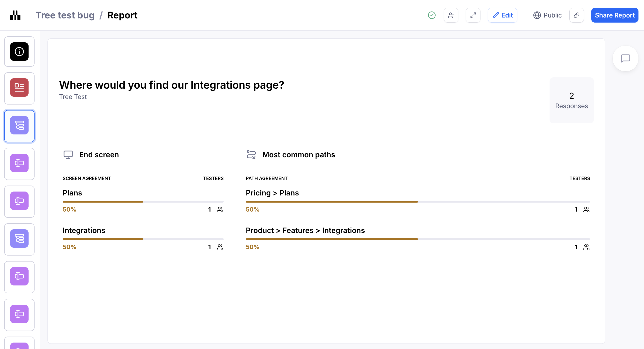Screen dimensions: 644x349
Task: Click the expand fullscreen icon
Action: click(x=473, y=15)
